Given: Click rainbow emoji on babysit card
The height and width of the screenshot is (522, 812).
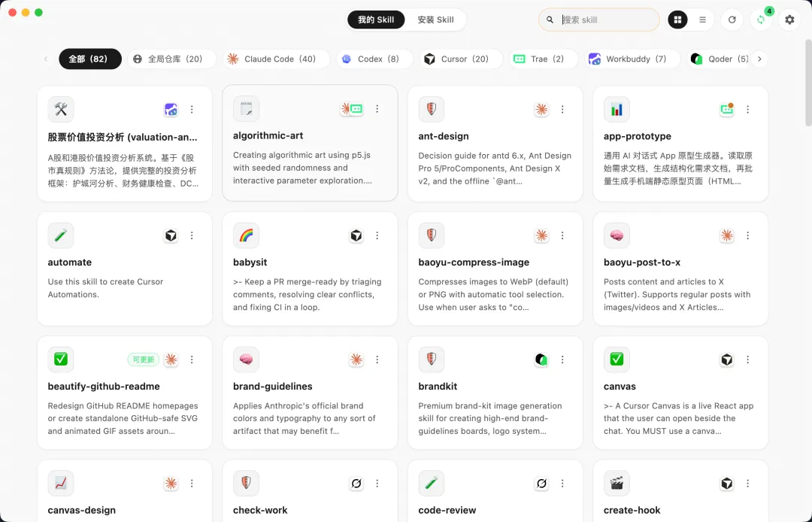Looking at the screenshot, I should coord(246,235).
